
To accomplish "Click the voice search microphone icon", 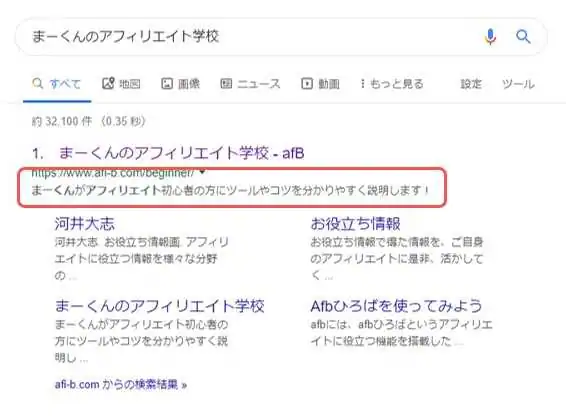I will click(x=490, y=37).
